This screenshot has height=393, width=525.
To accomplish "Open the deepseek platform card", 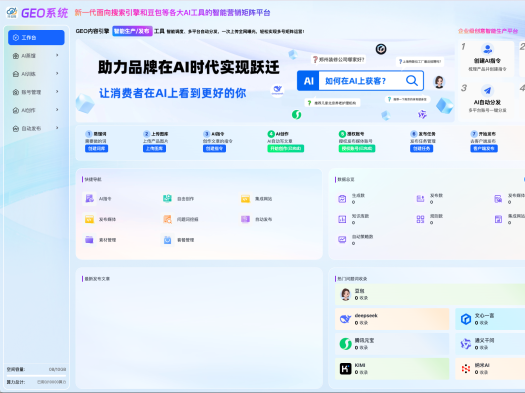I will pos(392,319).
